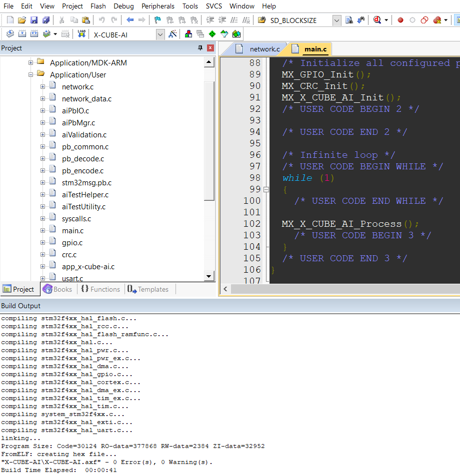The image size is (460, 476).
Task: Build the target files
Action: (x=22, y=33)
